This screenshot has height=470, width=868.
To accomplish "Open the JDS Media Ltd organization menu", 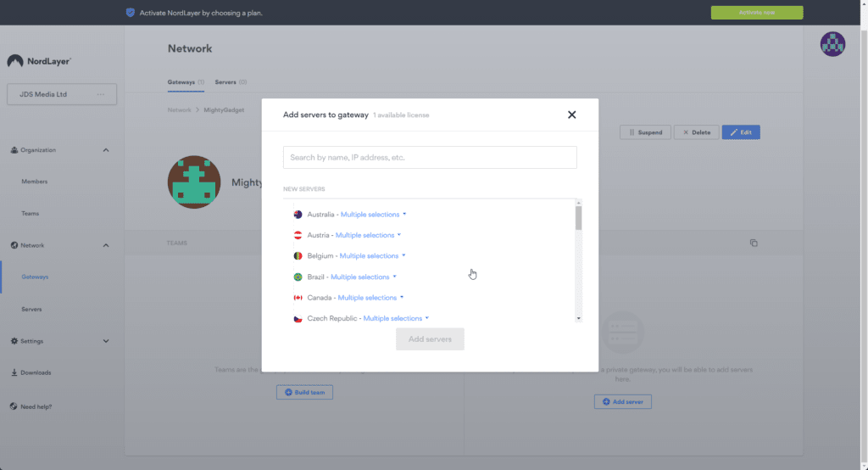I will pos(101,94).
